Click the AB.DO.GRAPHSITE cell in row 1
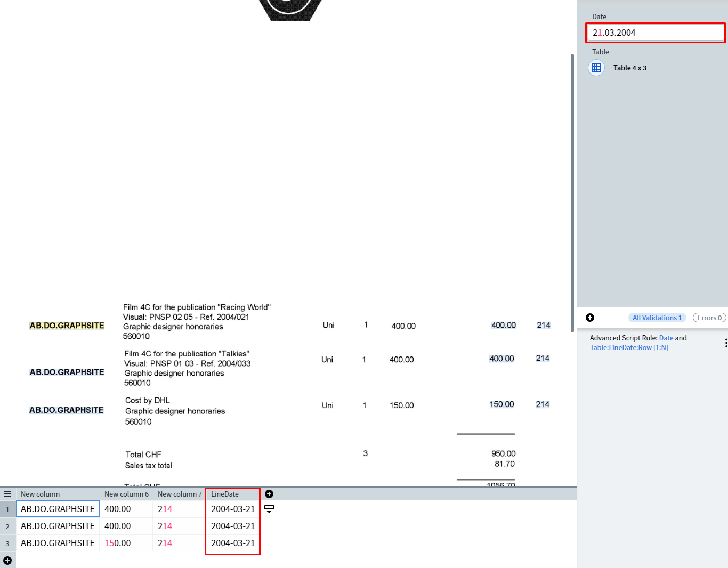728x568 pixels. [58, 509]
